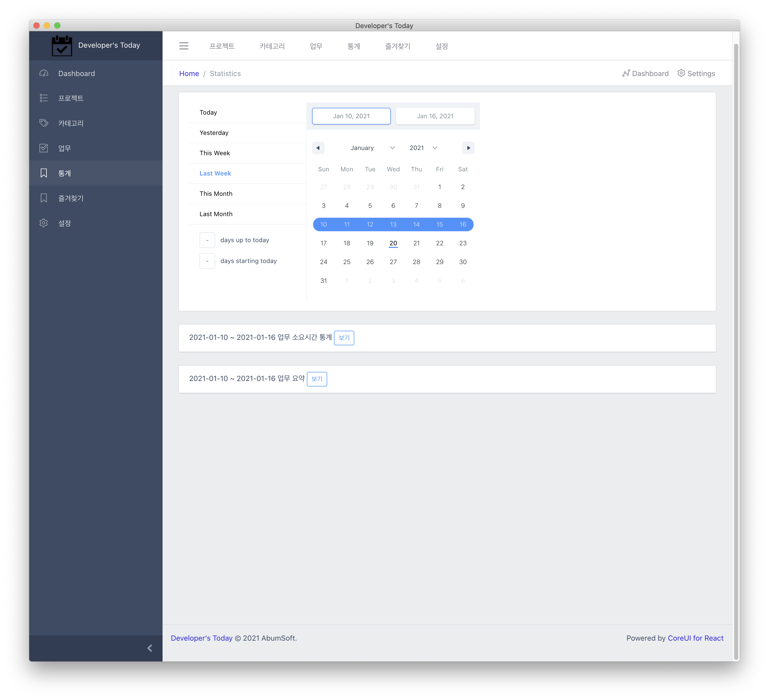Click the Home breadcrumb link
The width and height of the screenshot is (769, 700).
point(189,74)
